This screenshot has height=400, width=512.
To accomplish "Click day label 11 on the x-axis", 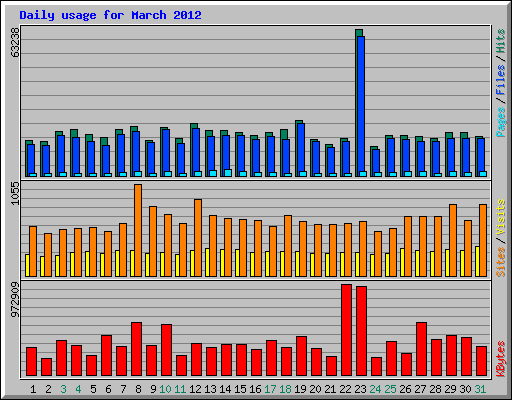I will 180,389.
